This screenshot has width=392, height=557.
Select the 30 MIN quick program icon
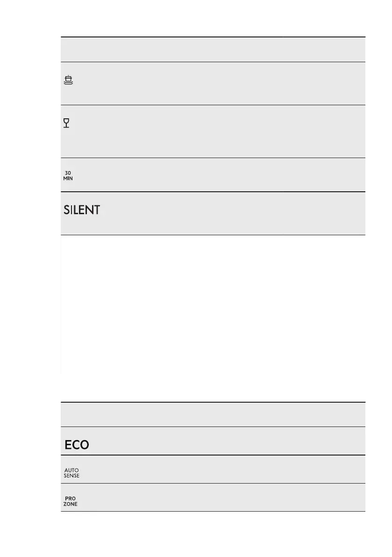pos(68,175)
